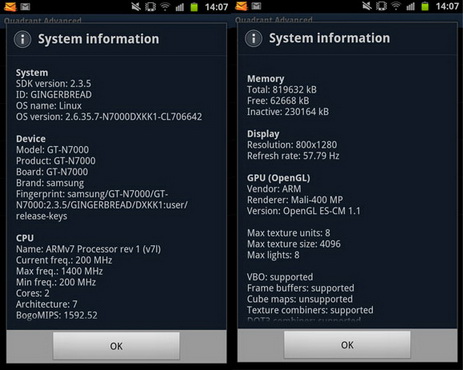Screen dimensions: 463x370
Task: Click the 'GPU (OpenGL)' section heading
Action: pos(279,178)
